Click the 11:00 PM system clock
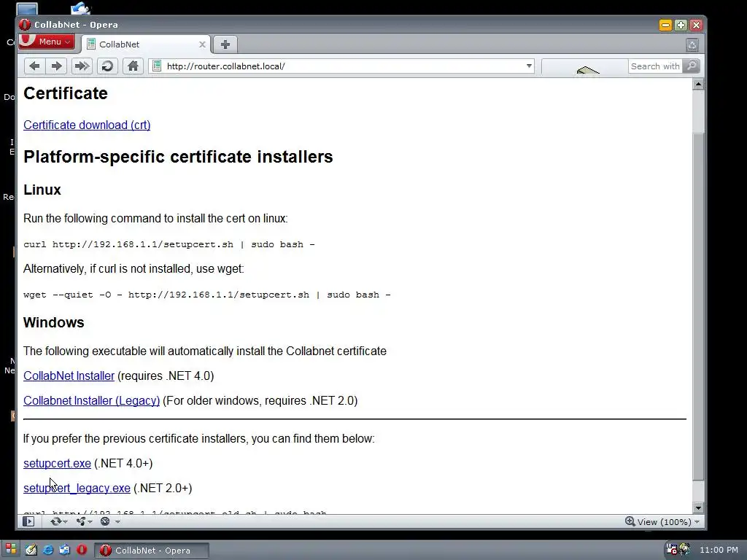Screen dimensions: 747x560 [x=719, y=550]
